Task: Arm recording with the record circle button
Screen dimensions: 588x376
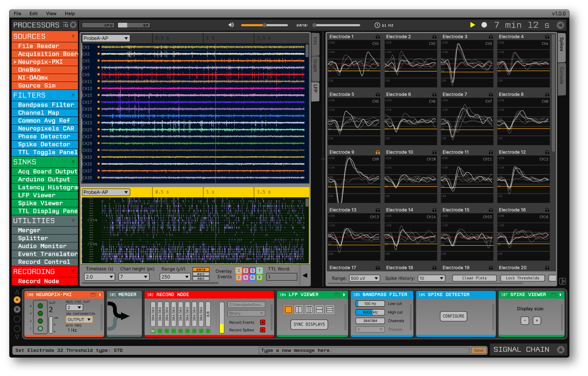Action: coord(484,25)
